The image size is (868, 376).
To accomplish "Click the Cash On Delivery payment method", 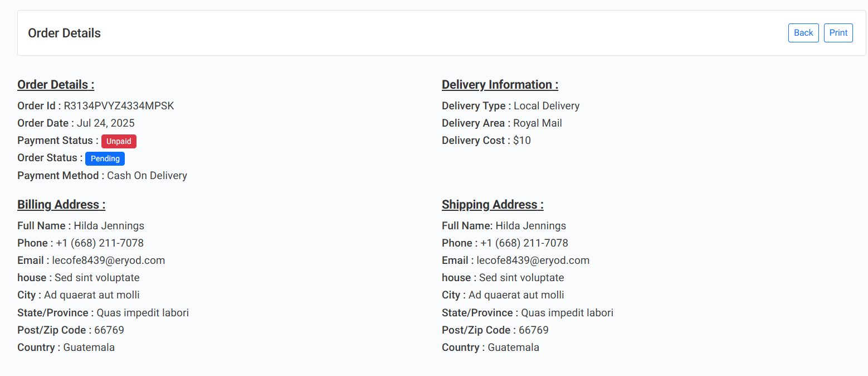I will pos(147,176).
